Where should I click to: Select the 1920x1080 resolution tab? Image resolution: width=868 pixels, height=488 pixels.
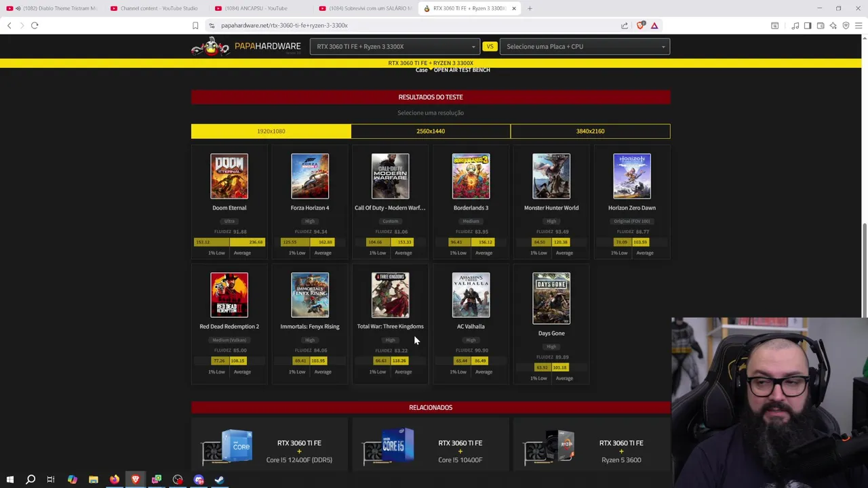pos(271,131)
